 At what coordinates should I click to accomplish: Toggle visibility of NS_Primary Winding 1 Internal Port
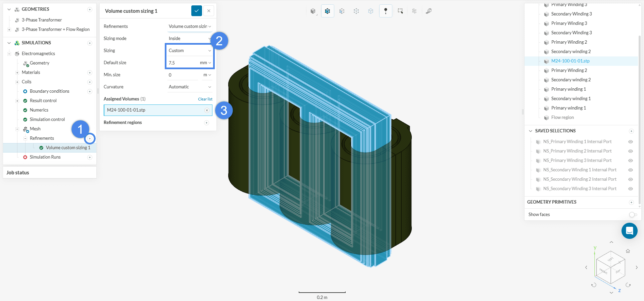630,142
